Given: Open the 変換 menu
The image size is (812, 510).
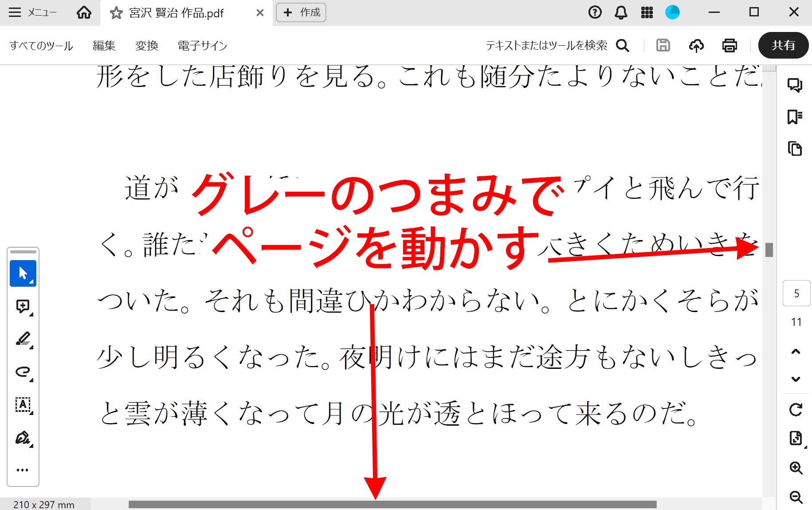Looking at the screenshot, I should click(x=147, y=46).
